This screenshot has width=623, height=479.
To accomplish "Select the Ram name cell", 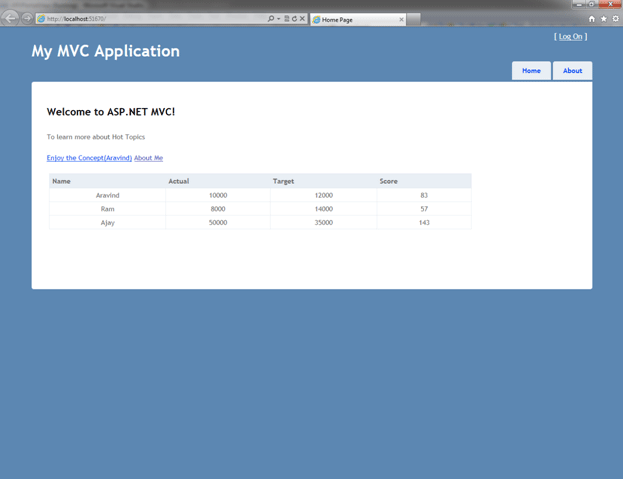I will pos(108,209).
